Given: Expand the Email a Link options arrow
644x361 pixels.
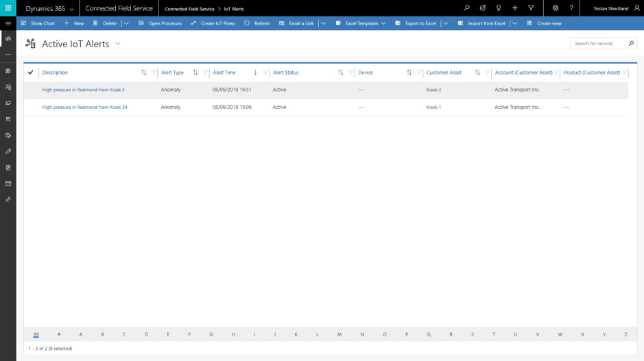Looking at the screenshot, I should tap(323, 23).
